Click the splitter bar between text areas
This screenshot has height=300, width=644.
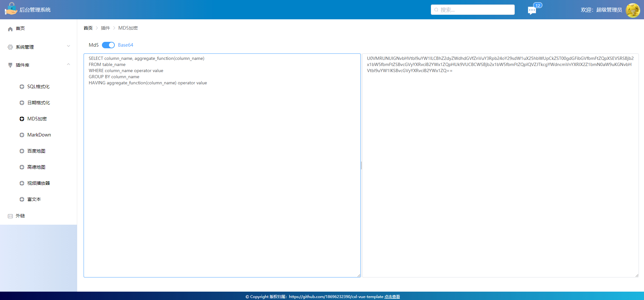click(x=361, y=165)
